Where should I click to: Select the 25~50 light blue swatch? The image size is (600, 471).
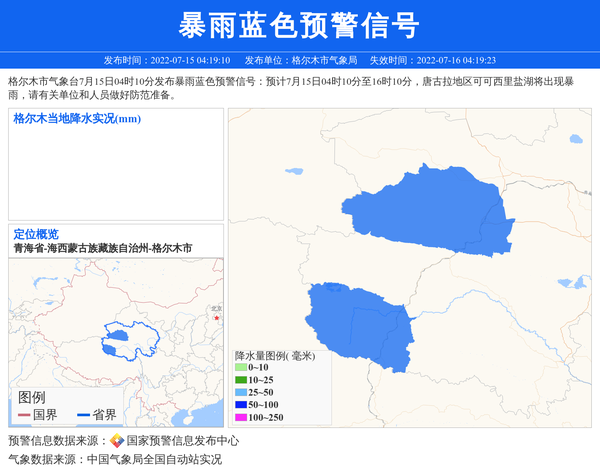pyautogui.click(x=241, y=392)
